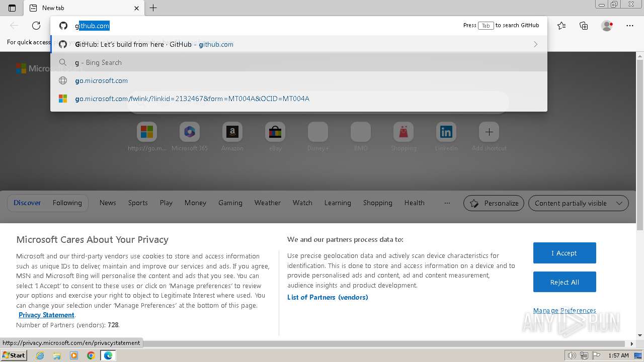The image size is (644, 362).
Task: Switch to the Following feed tab
Action: [67, 203]
